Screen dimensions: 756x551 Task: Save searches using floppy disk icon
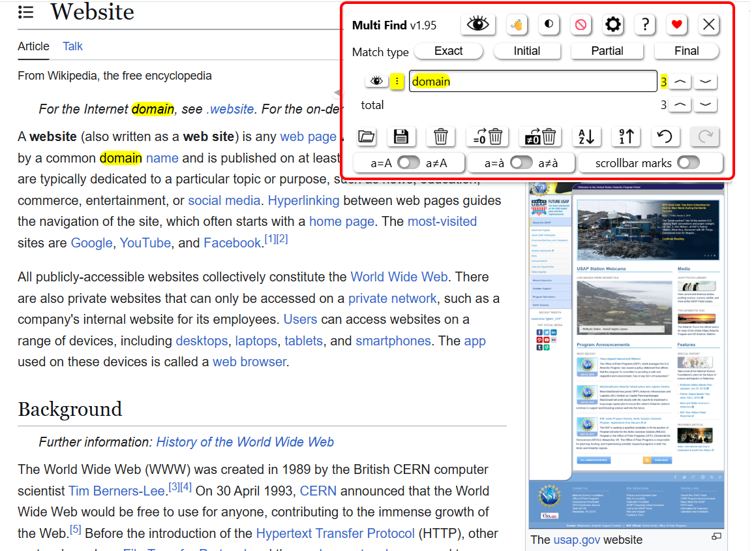click(x=401, y=136)
